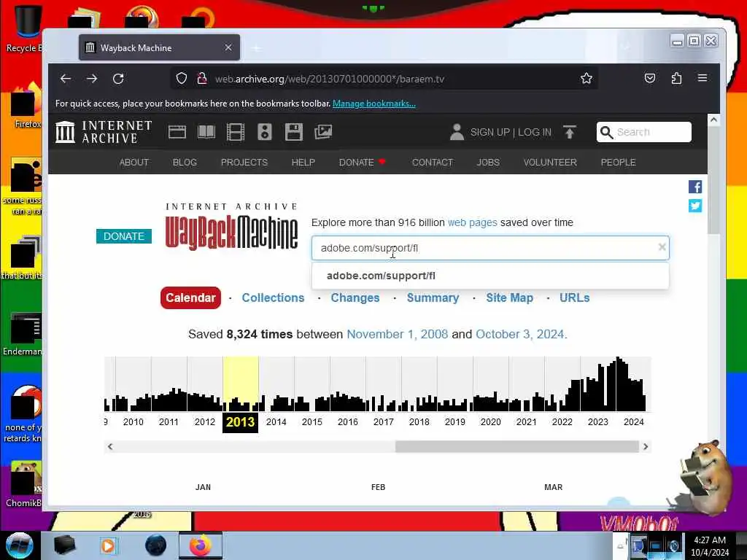Select the Calendar view button

click(190, 297)
